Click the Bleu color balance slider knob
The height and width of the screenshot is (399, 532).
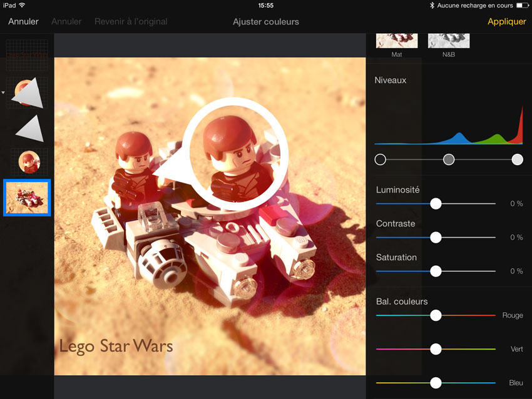coord(436,383)
